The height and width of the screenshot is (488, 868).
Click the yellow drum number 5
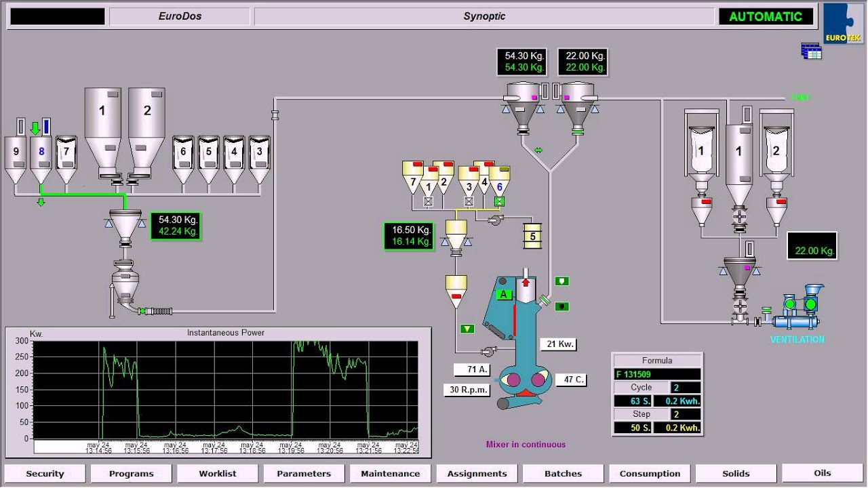[x=533, y=236]
